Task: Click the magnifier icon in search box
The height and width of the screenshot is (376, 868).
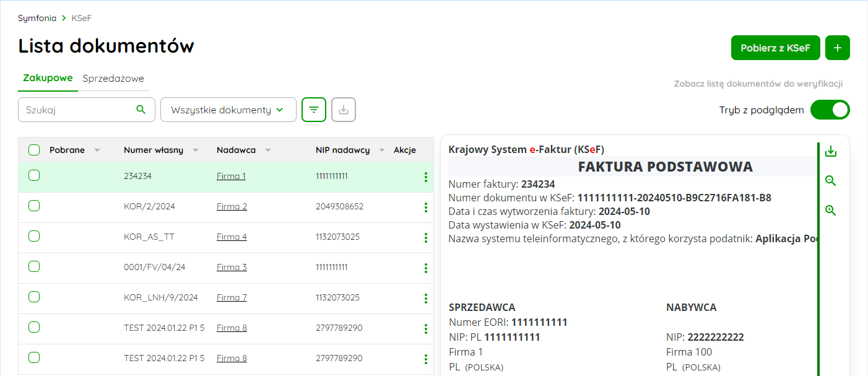Action: pos(141,110)
